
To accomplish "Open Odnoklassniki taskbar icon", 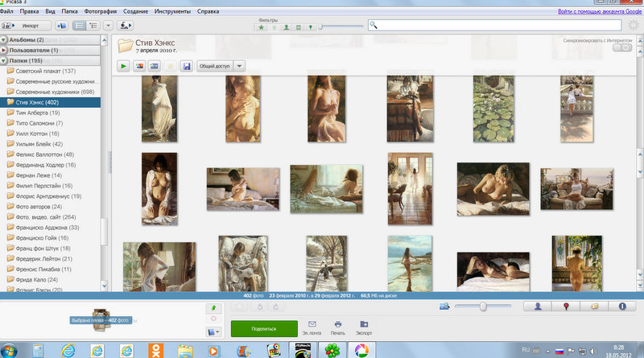I will pos(155,351).
